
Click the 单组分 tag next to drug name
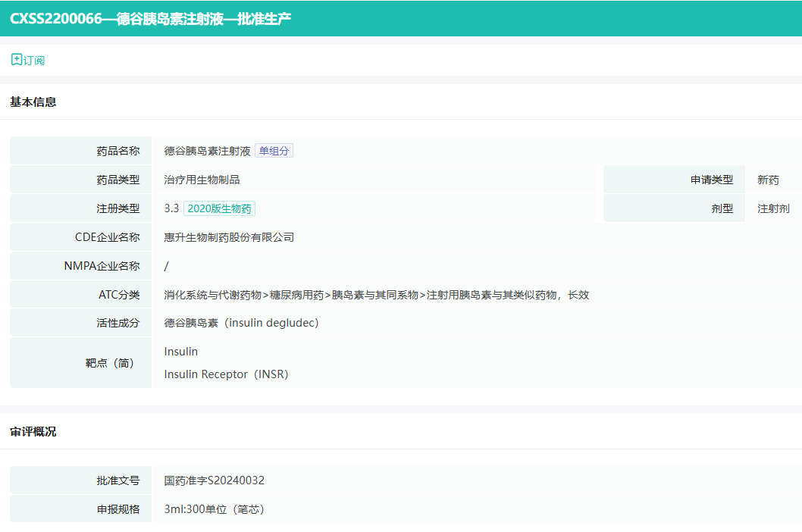coord(274,151)
